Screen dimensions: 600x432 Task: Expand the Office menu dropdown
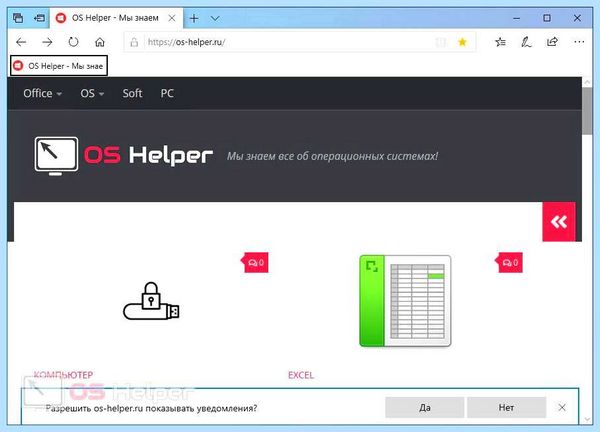pyautogui.click(x=42, y=93)
